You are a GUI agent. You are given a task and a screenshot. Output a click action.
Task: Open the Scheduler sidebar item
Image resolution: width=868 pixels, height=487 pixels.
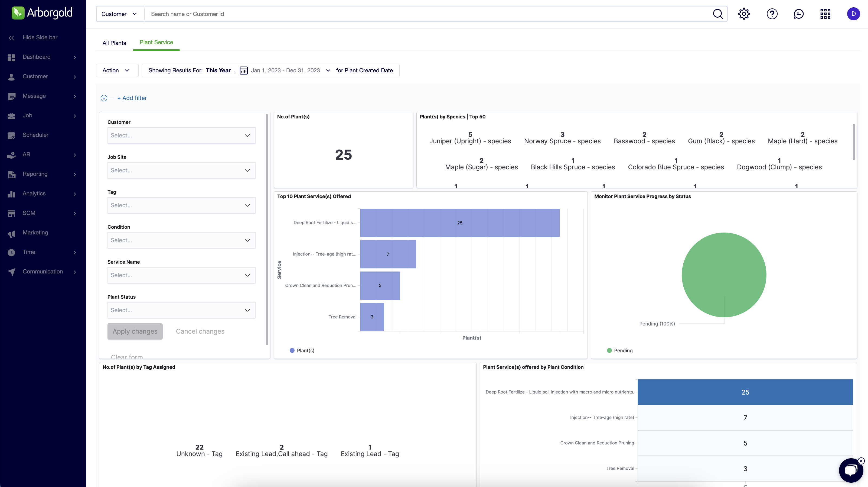pos(35,135)
